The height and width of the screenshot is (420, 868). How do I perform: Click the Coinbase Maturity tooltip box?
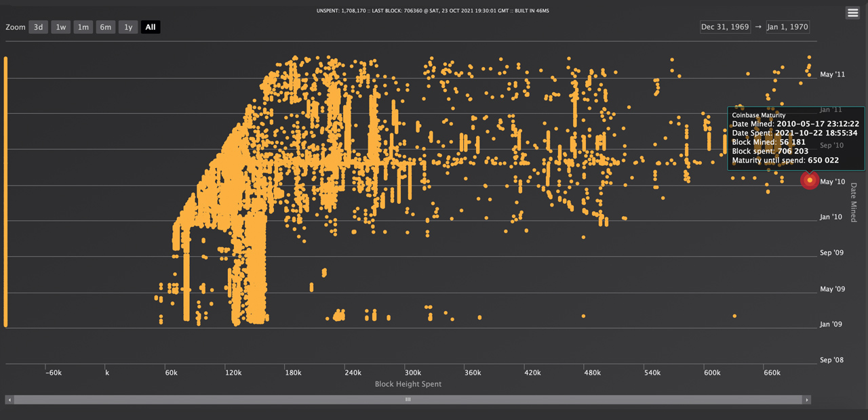795,138
